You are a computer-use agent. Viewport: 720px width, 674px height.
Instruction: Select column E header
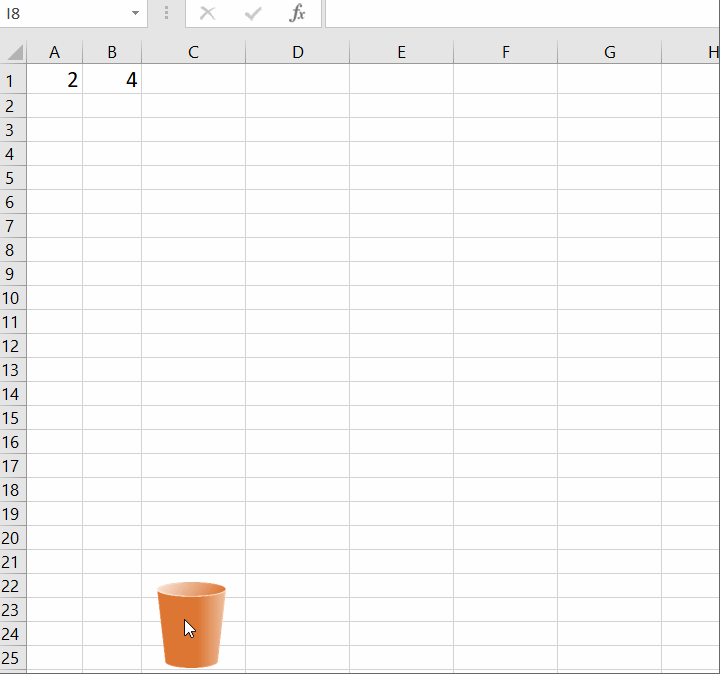click(401, 53)
